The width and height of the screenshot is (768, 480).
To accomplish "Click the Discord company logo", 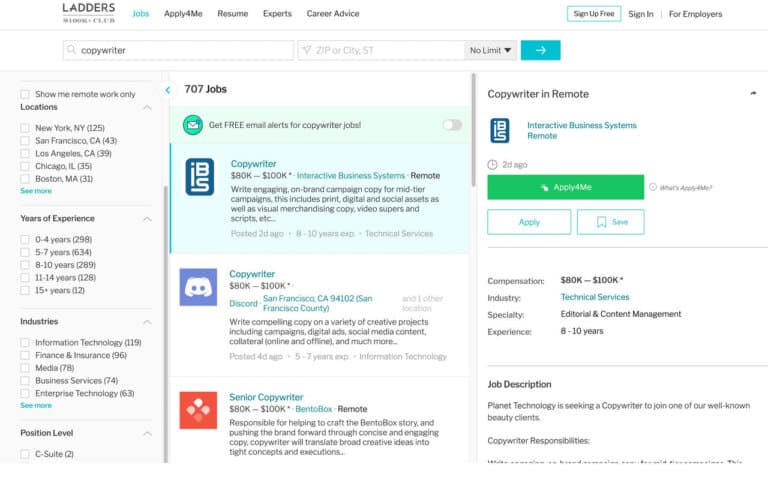I will (198, 287).
